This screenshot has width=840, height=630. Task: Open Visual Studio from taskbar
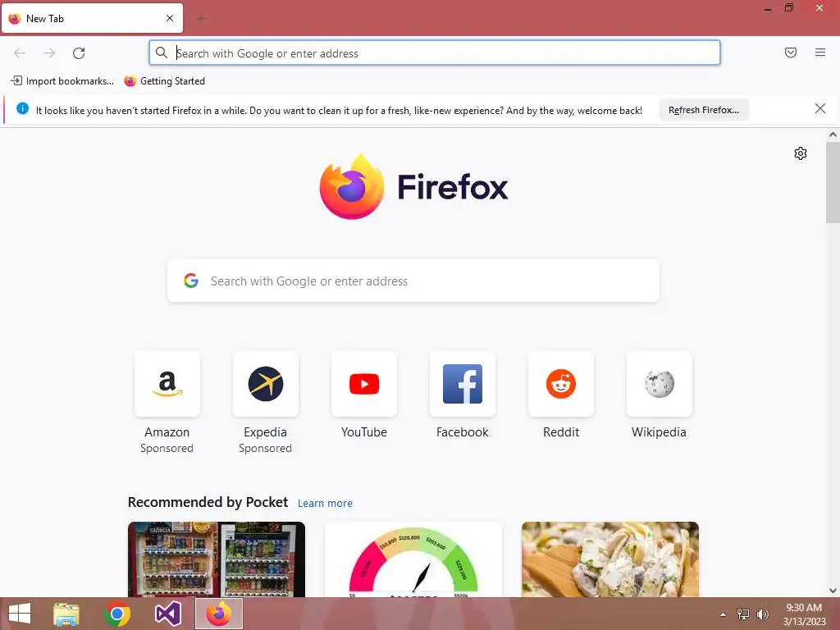coord(167,614)
